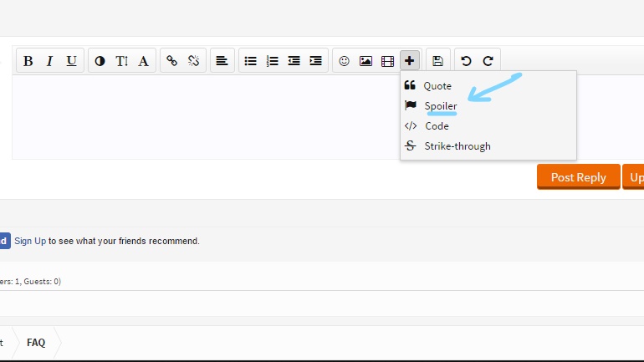Viewport: 644px width, 362px height.
Task: Click the indent icon
Action: point(316,61)
